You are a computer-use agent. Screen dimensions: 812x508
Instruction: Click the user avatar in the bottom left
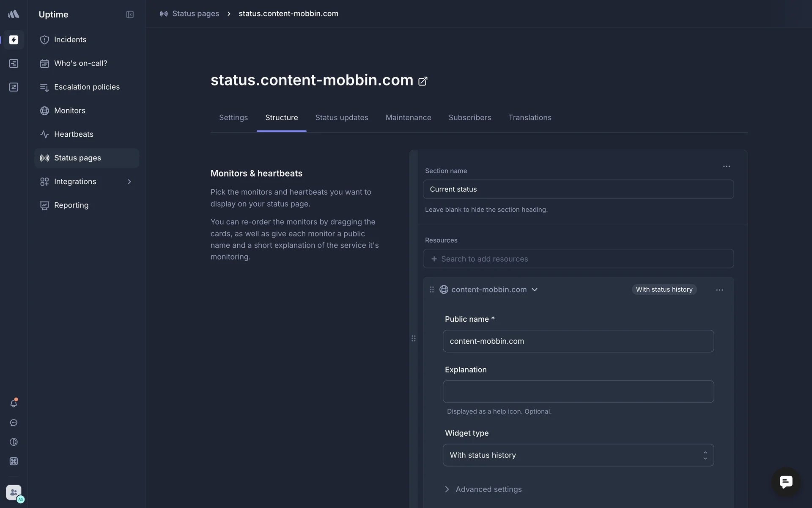pos(14,492)
